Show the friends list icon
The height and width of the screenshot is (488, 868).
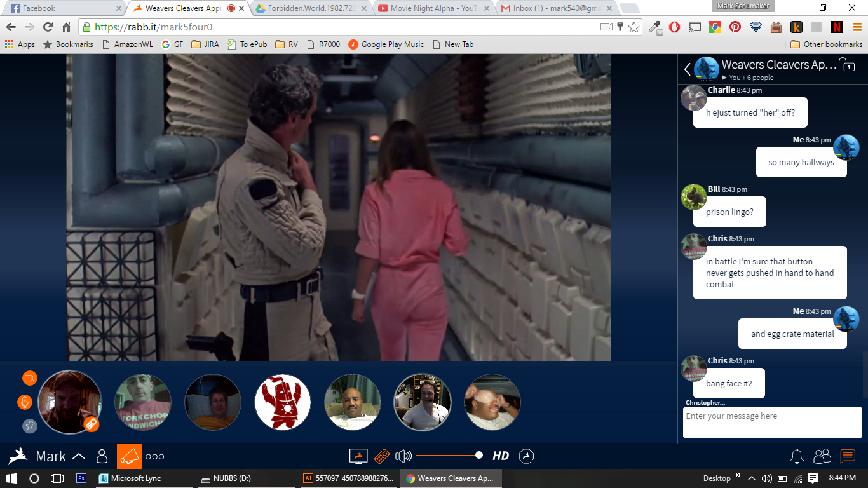coord(822,456)
